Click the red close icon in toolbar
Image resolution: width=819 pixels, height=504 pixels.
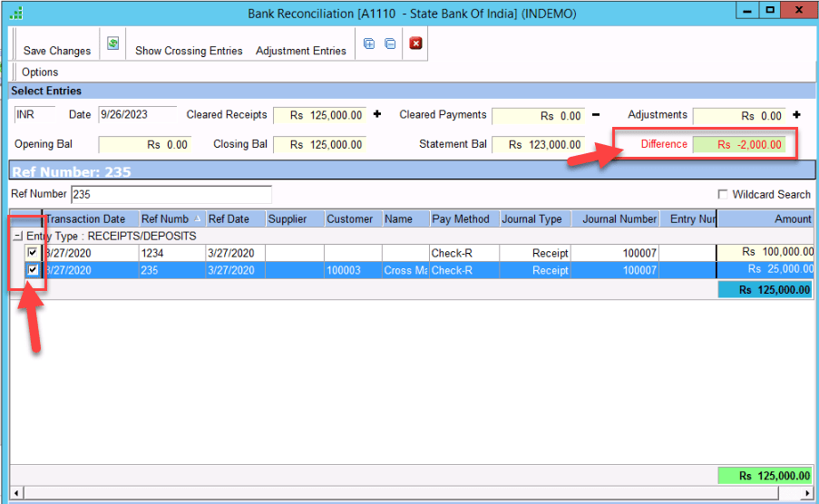coord(415,44)
